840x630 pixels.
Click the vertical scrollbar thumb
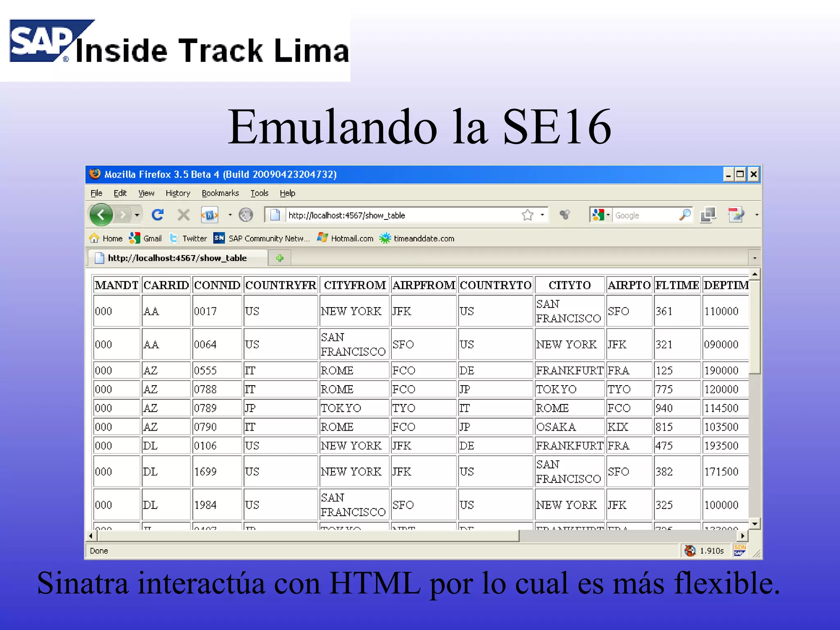[x=755, y=327]
